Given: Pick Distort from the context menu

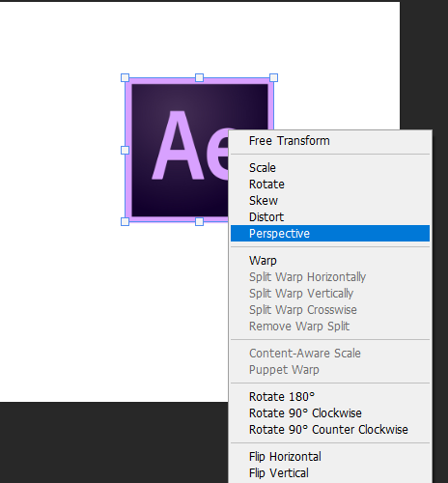Looking at the screenshot, I should (x=330, y=217).
